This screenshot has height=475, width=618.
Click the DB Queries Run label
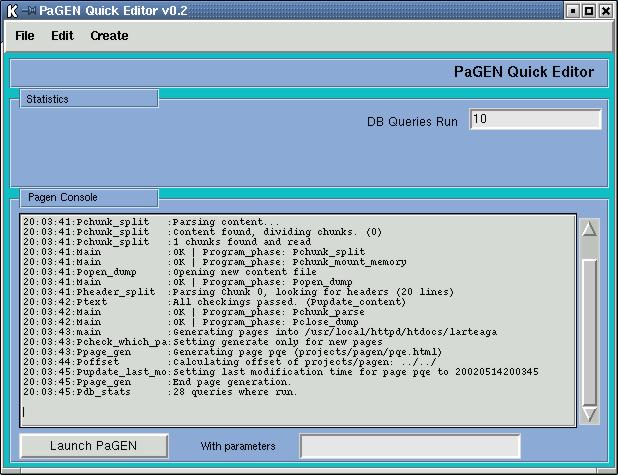pos(412,121)
